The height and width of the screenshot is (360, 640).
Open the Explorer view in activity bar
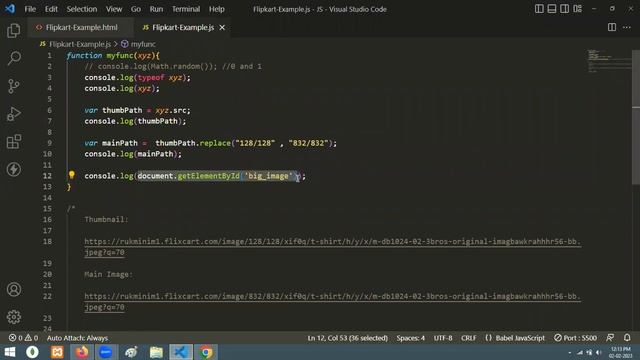click(x=13, y=30)
